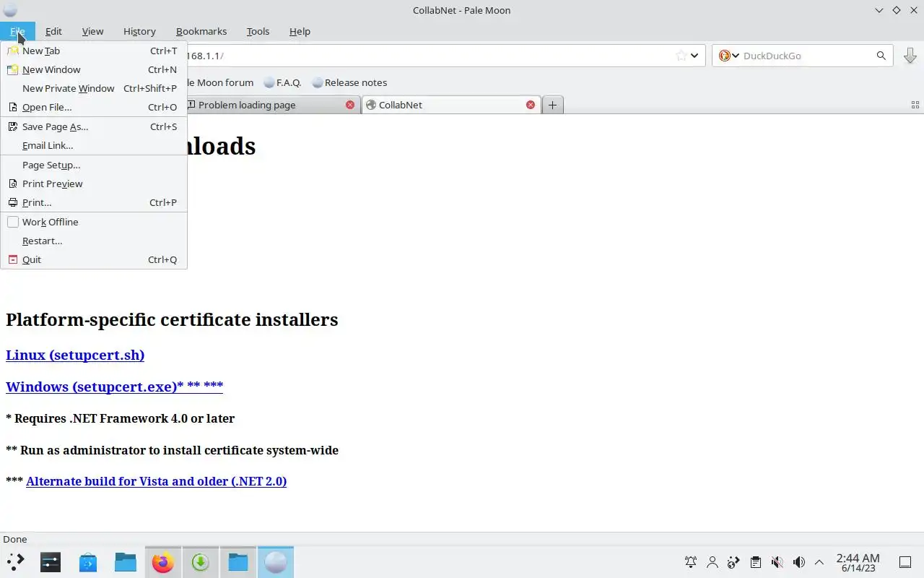Open system settings taskbar icon
924x578 pixels.
(x=51, y=562)
